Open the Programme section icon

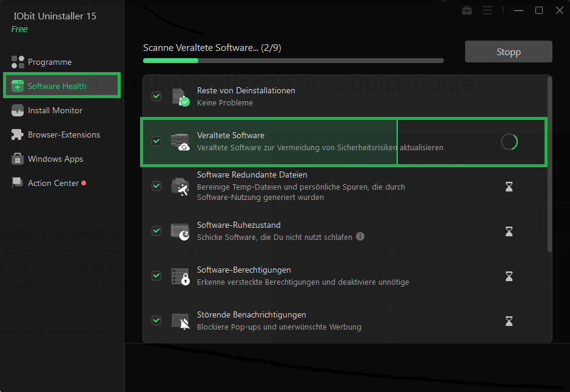[x=18, y=62]
